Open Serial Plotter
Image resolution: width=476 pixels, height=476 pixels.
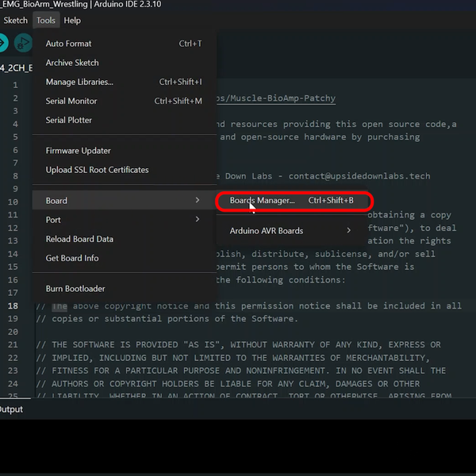125,121
